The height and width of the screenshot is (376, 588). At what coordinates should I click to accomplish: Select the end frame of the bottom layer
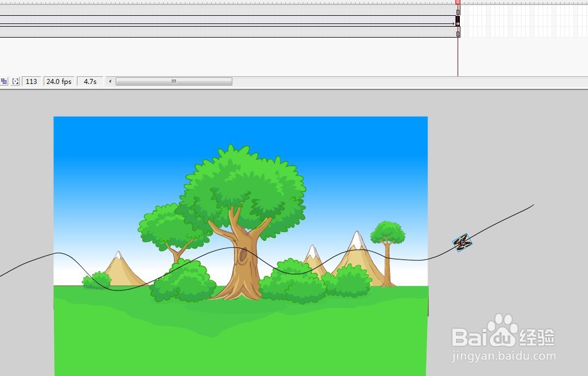[457, 32]
